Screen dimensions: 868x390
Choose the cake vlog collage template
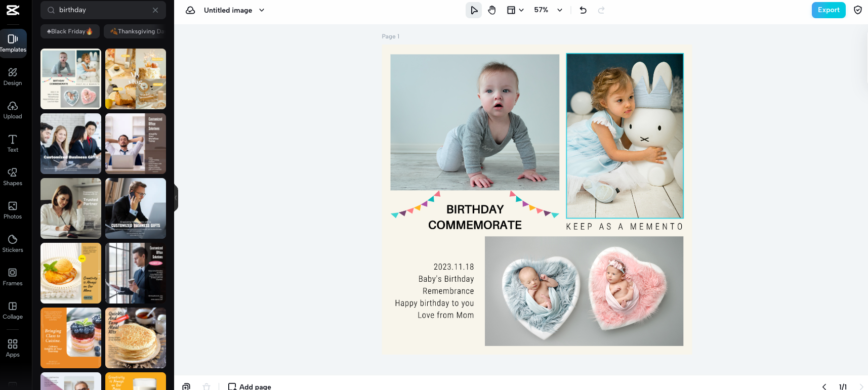click(136, 79)
